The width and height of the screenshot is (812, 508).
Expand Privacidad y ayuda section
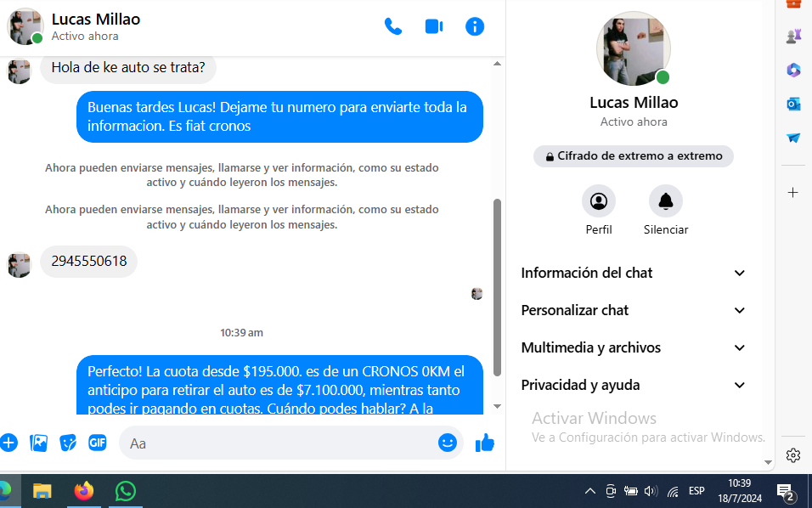633,385
